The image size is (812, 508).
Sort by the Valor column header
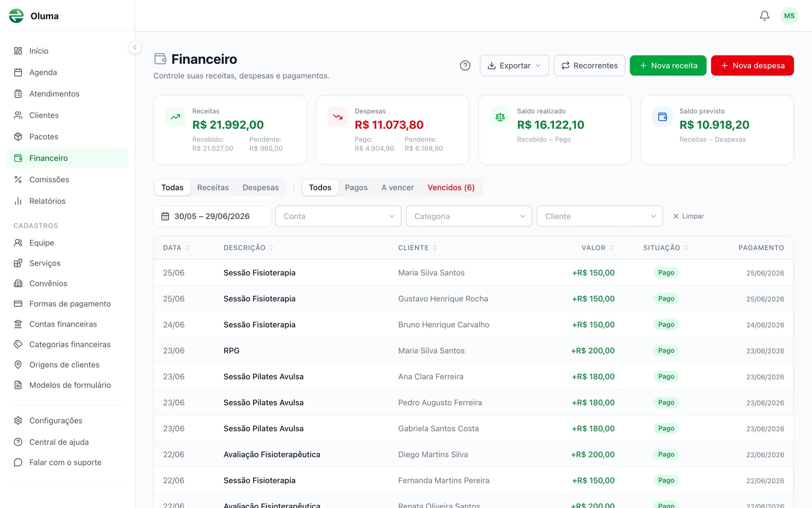597,248
